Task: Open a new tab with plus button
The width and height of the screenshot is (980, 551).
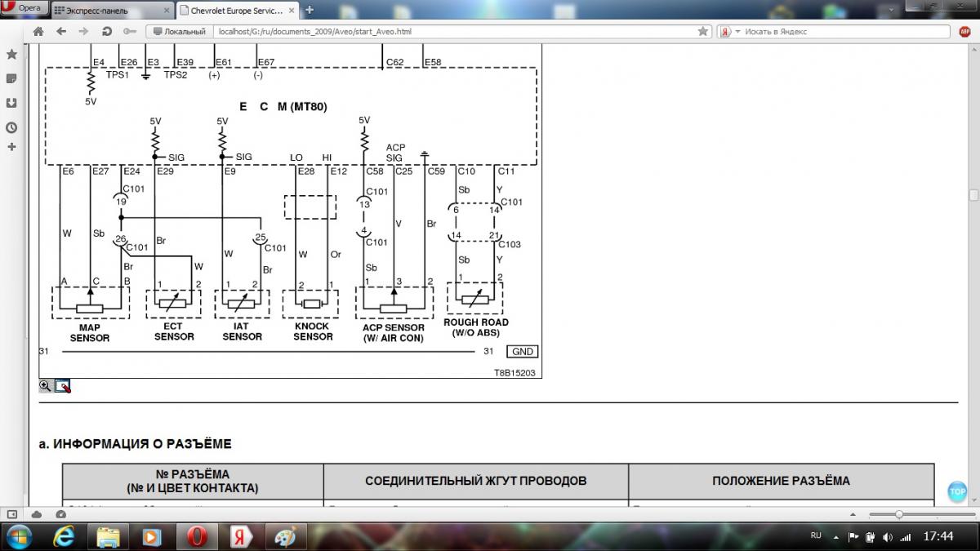Action: (310, 10)
